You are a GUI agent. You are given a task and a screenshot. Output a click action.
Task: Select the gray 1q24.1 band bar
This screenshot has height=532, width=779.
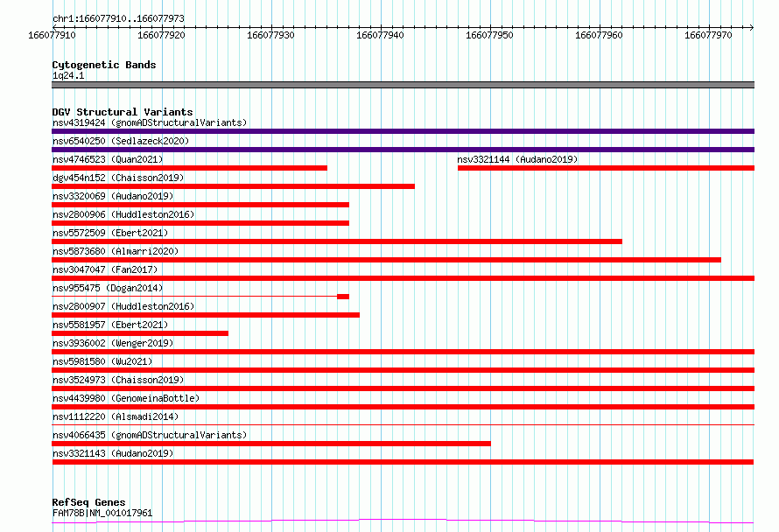click(x=403, y=85)
